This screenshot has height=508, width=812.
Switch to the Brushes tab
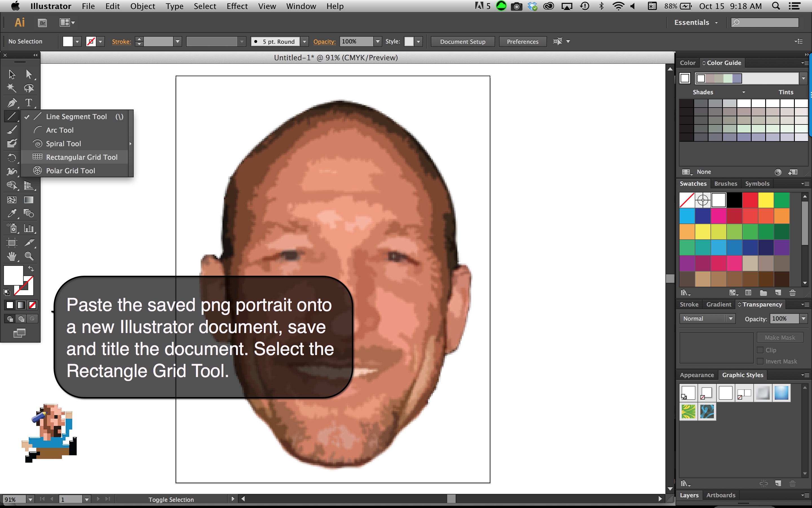[x=725, y=183]
